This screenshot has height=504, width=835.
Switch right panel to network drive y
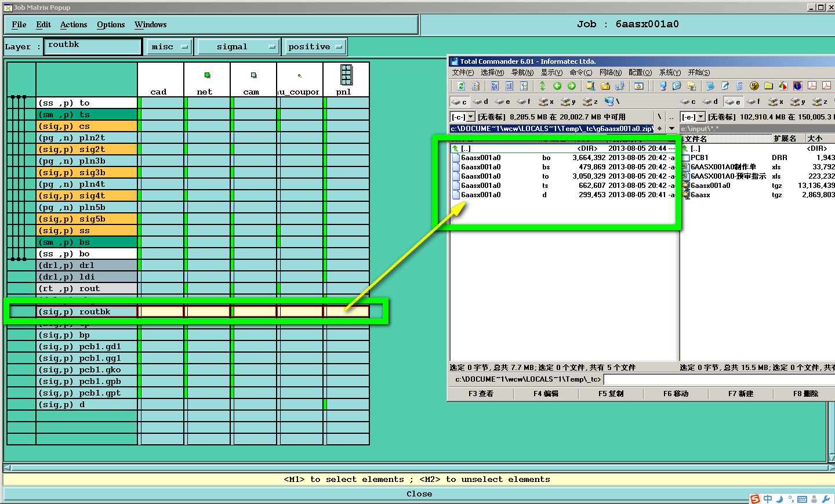(x=798, y=101)
